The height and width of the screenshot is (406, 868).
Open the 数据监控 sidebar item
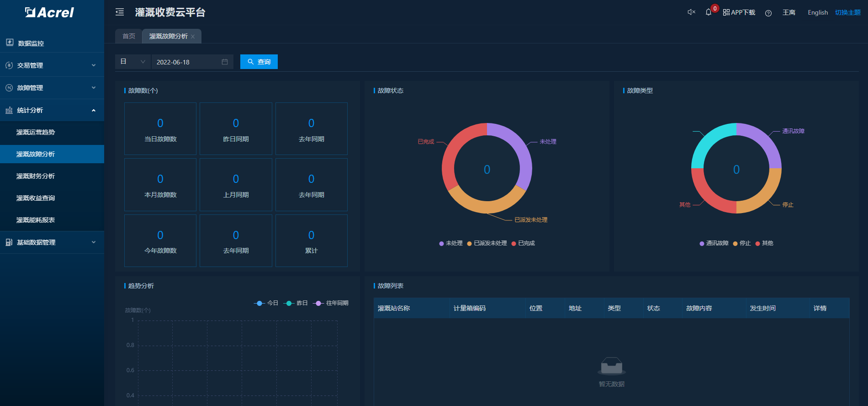pos(31,43)
